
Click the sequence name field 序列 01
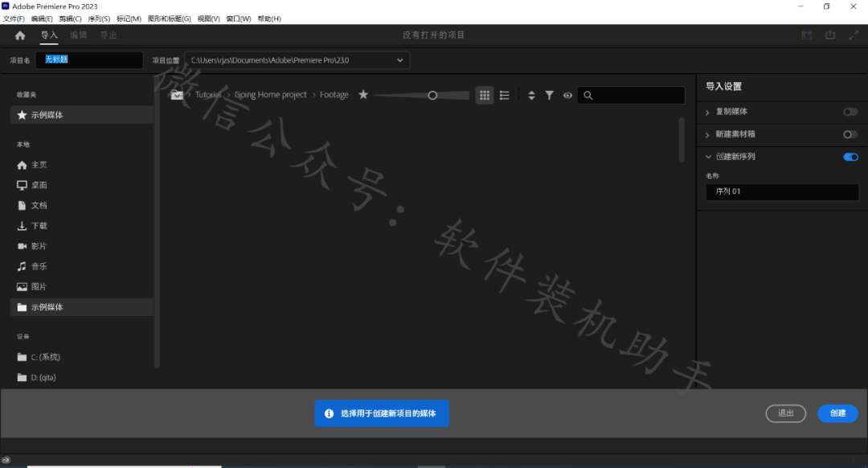tap(782, 191)
